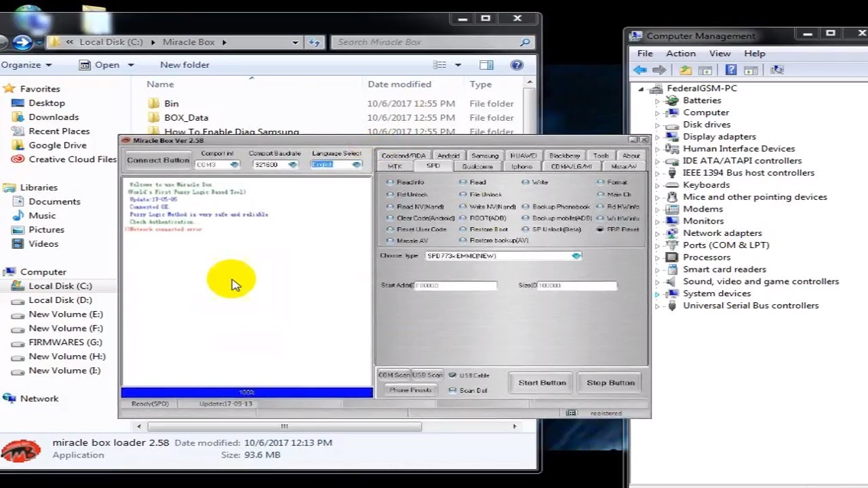Click Up one level folder toolbar icon
This screenshot has width=868, height=488.
(686, 70)
